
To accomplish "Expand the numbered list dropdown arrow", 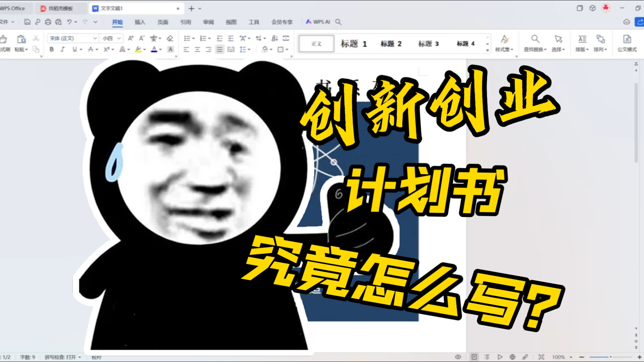I will tap(209, 39).
